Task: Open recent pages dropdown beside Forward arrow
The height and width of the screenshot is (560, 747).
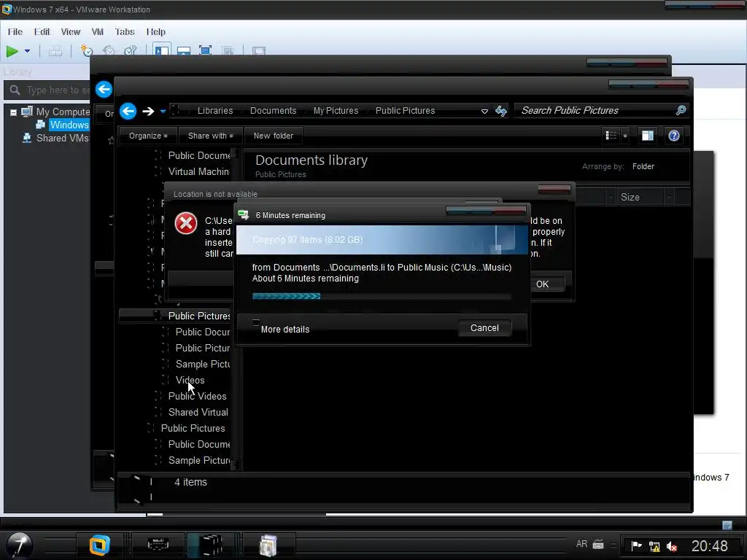Action: coord(163,112)
